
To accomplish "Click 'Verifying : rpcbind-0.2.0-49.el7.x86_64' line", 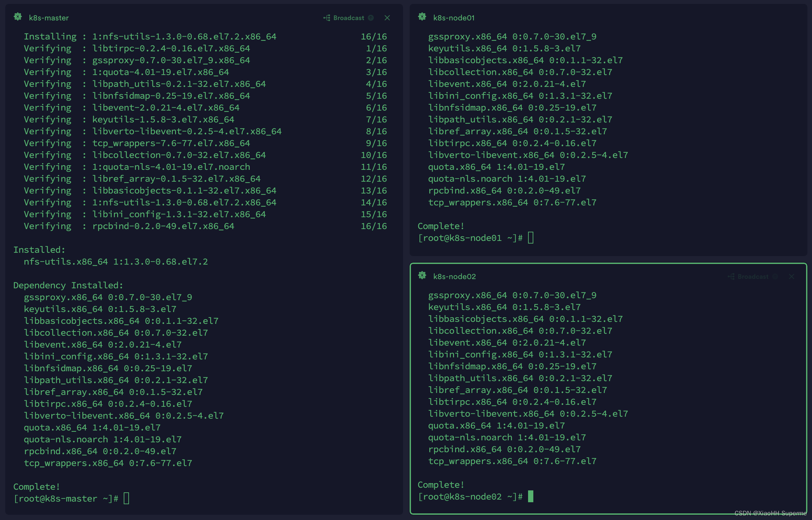I will tap(205, 226).
